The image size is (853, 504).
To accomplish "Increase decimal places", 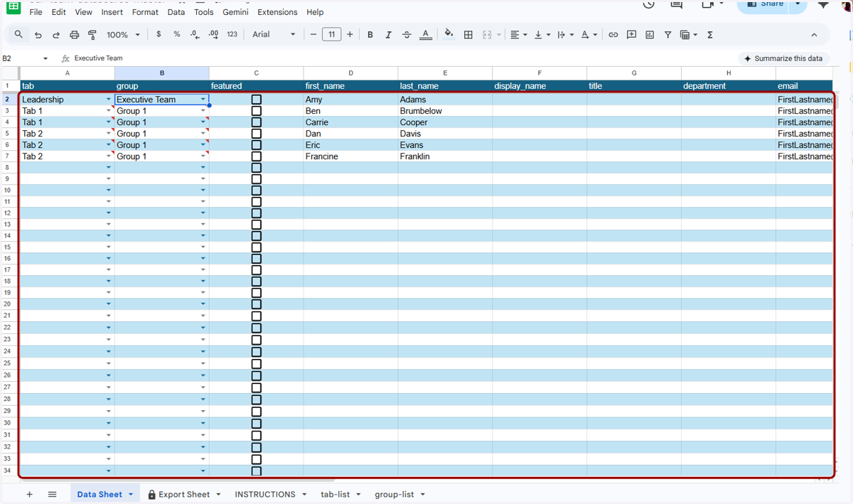I will (213, 34).
